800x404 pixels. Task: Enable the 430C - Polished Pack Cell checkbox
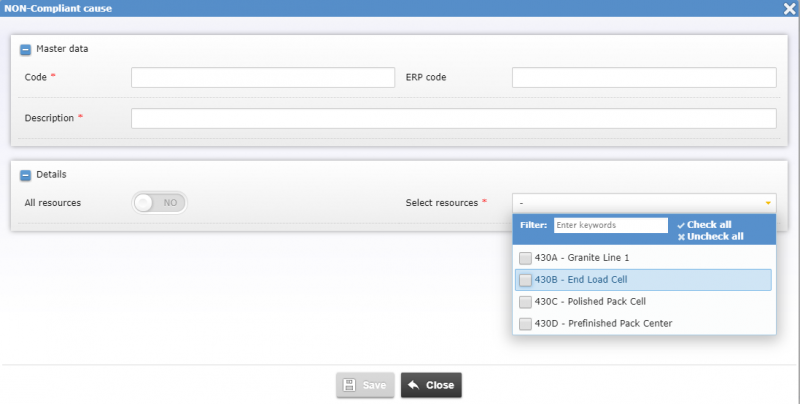coord(526,301)
